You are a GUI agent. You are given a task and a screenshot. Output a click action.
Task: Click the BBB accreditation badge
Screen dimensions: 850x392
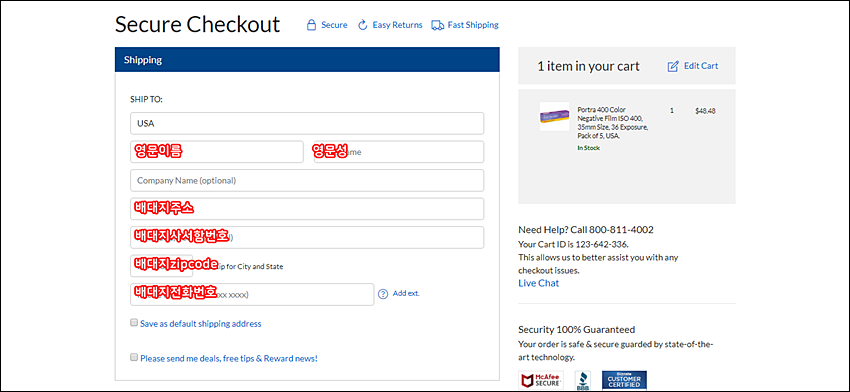click(583, 381)
